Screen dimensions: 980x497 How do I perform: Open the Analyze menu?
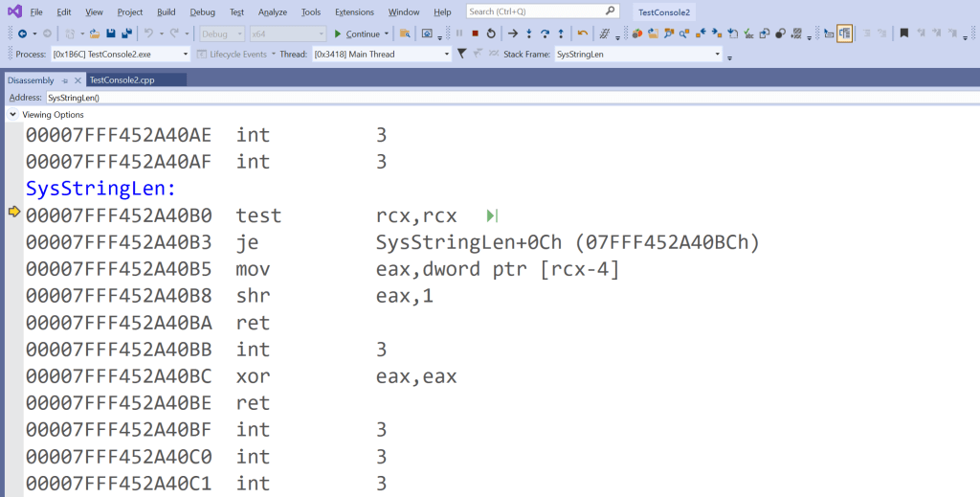pos(273,11)
